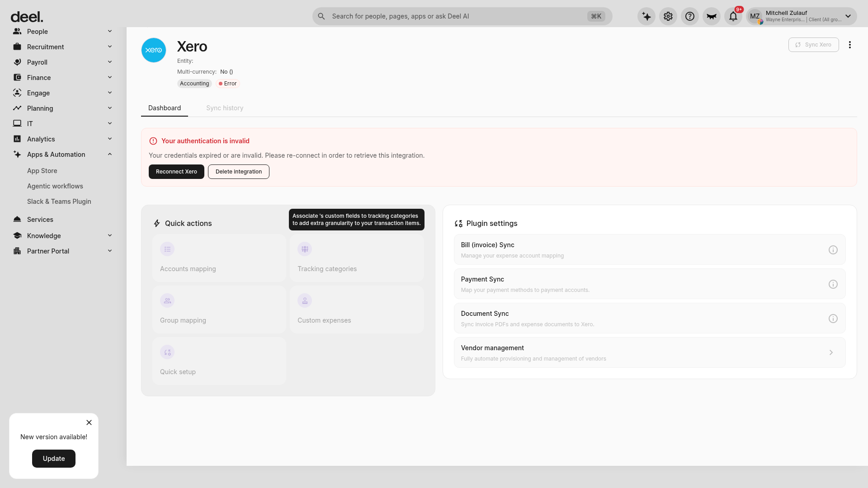
Task: Expand the Partner Portal menu chevron
Action: pyautogui.click(x=110, y=251)
